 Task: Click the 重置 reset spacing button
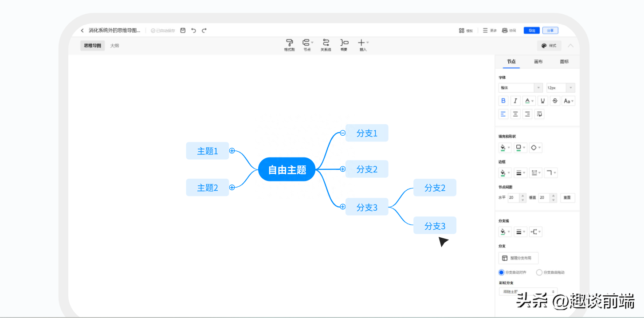point(568,197)
